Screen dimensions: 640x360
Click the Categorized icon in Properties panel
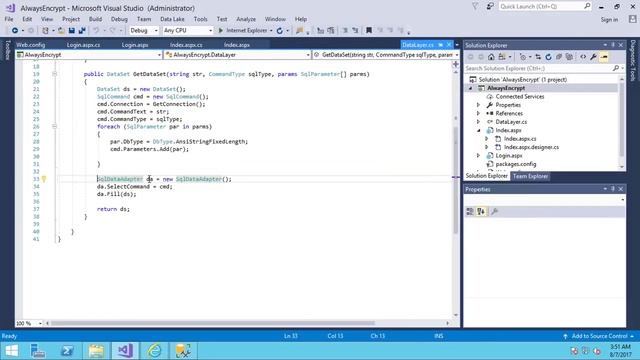pos(470,211)
